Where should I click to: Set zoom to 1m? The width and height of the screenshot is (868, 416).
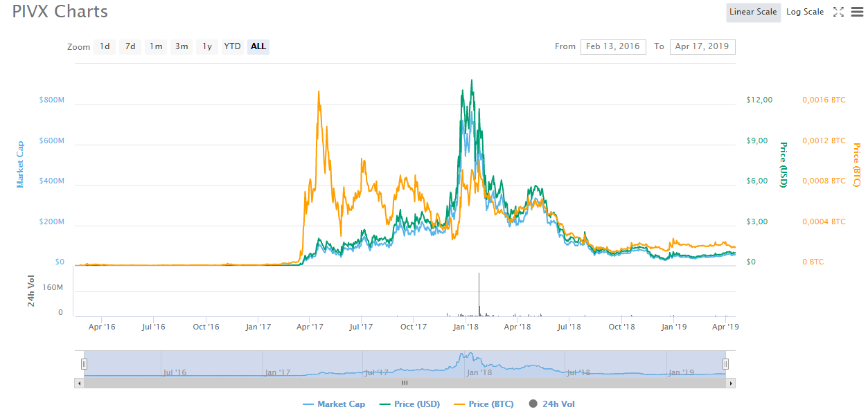click(156, 46)
